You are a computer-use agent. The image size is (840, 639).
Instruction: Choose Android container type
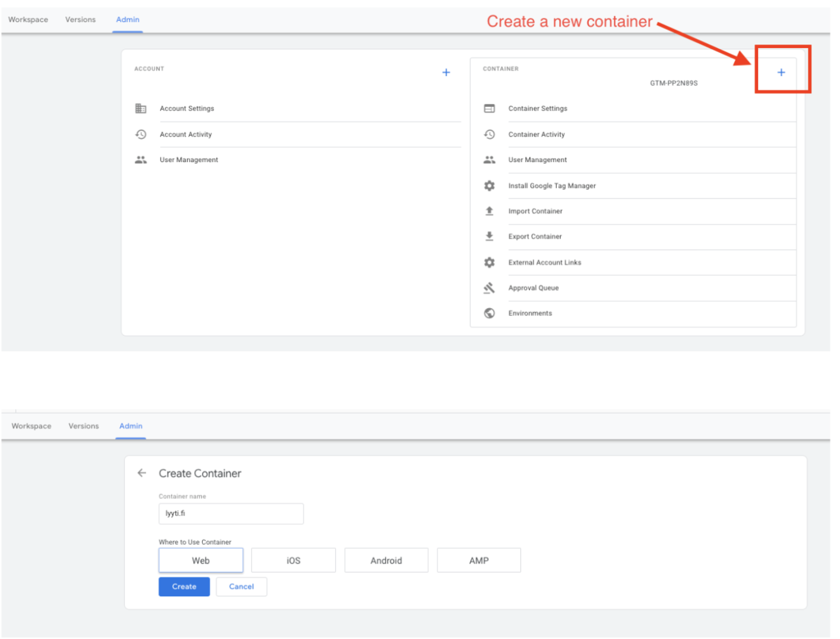coord(386,561)
